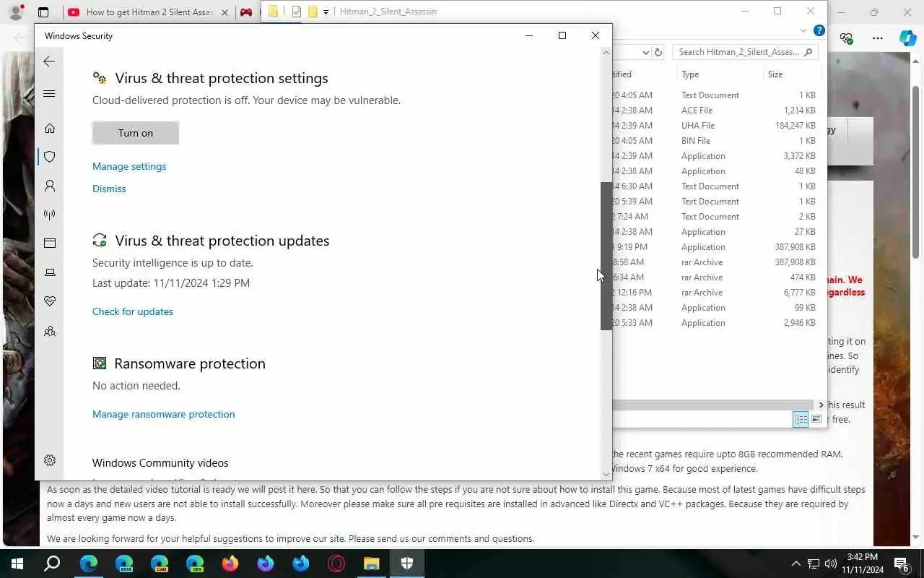Open File Explorer from taskbar
The height and width of the screenshot is (578, 924).
click(x=372, y=564)
